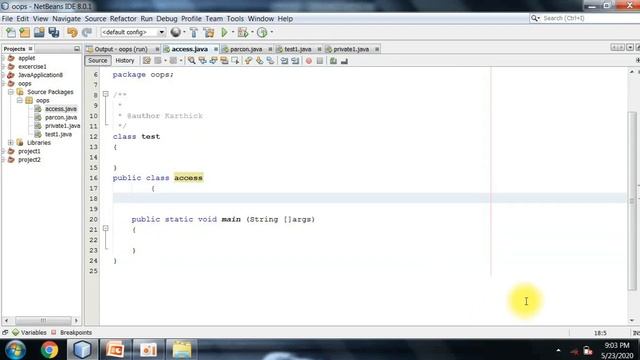Click the Shift Line Right icon
The image size is (640, 360).
[x=295, y=61]
